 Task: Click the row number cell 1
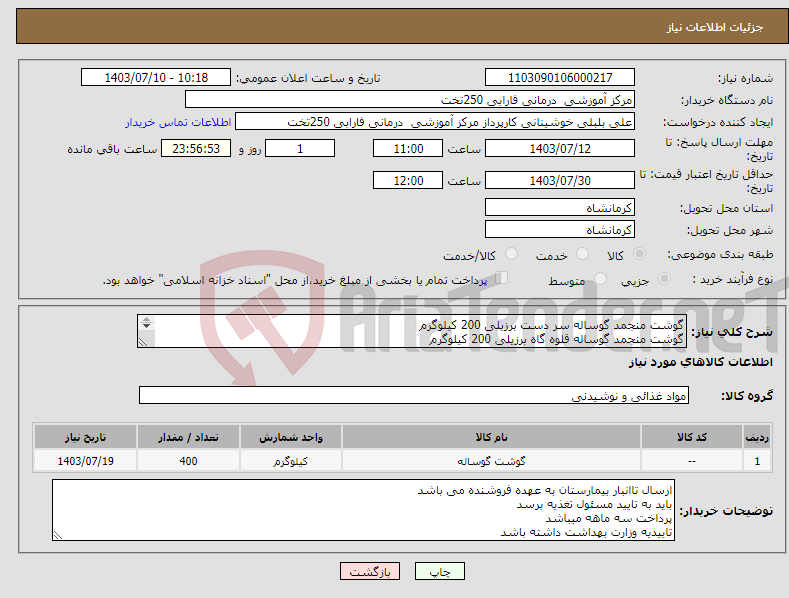pyautogui.click(x=757, y=461)
